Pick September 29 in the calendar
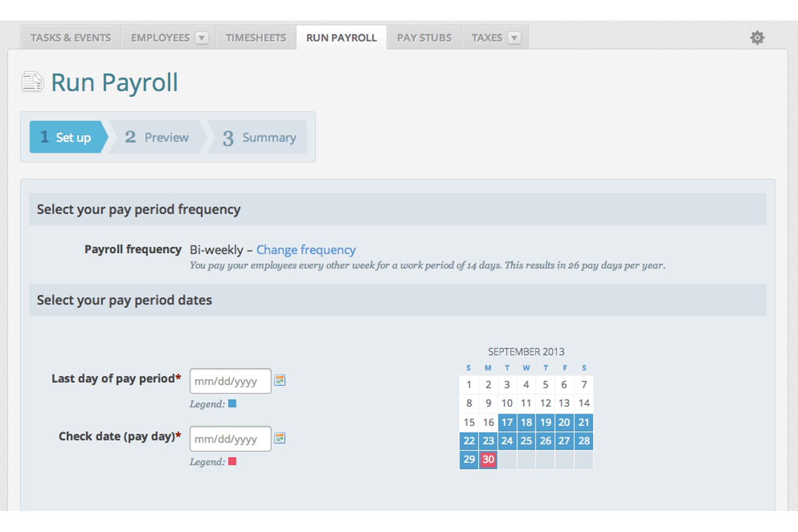The height and width of the screenshot is (532, 798). point(469,459)
